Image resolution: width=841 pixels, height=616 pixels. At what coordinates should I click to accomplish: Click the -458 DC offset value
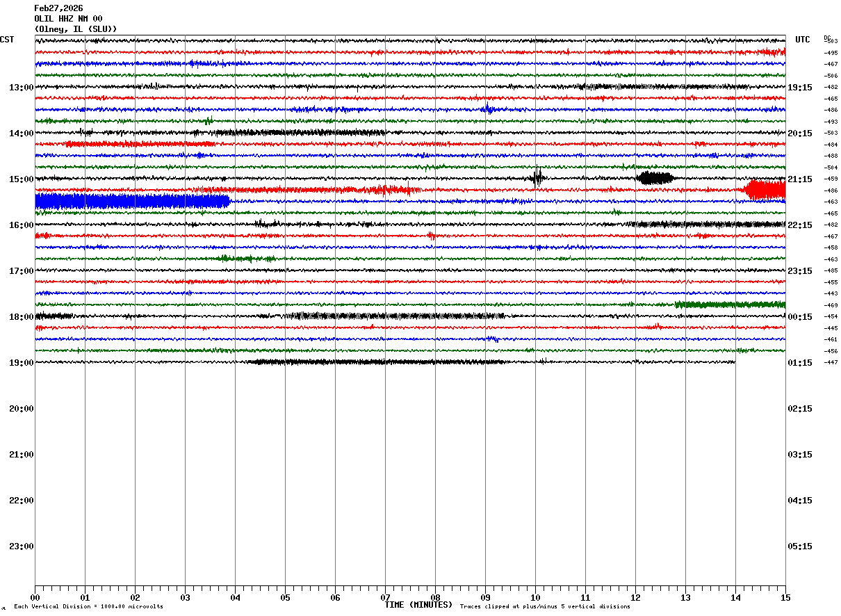[x=831, y=248]
